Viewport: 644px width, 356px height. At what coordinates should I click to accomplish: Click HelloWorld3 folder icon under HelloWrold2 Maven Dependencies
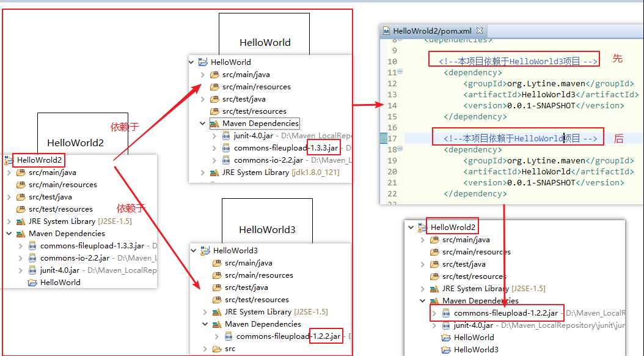pyautogui.click(x=446, y=350)
